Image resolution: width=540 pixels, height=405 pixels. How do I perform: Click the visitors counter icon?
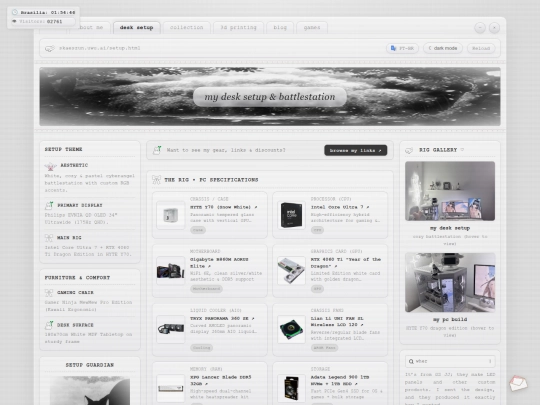[x=14, y=21]
